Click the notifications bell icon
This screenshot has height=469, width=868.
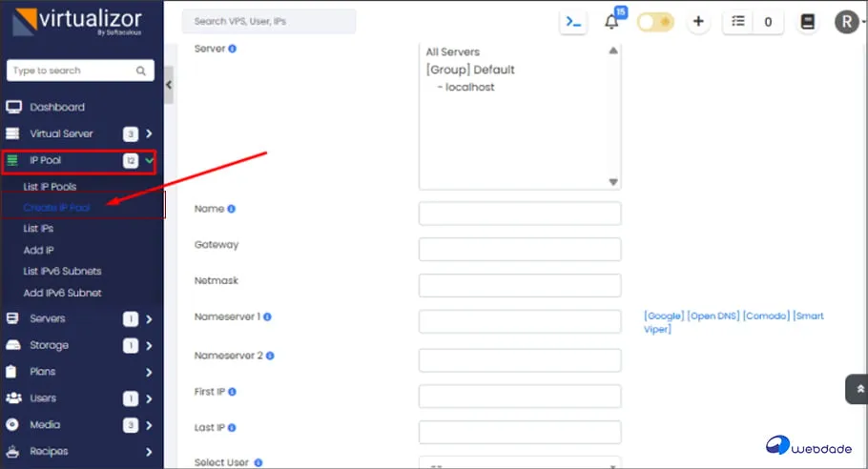[x=612, y=22]
